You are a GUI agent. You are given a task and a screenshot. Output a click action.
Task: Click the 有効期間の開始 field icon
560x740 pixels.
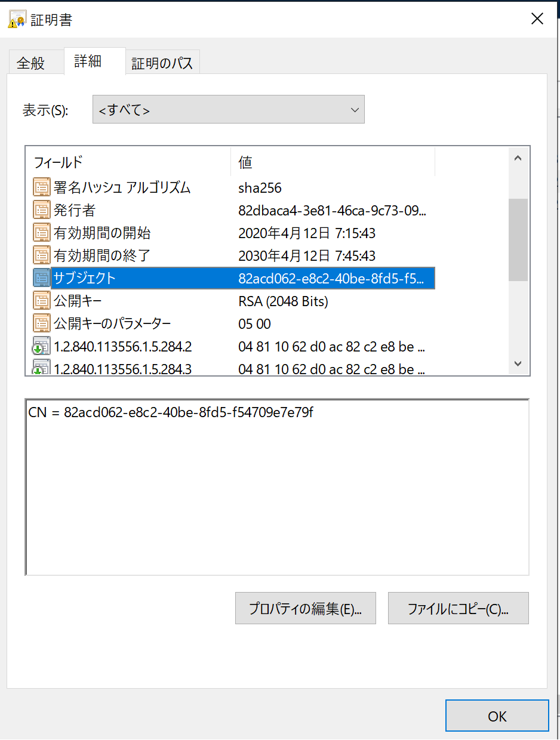pos(41,233)
